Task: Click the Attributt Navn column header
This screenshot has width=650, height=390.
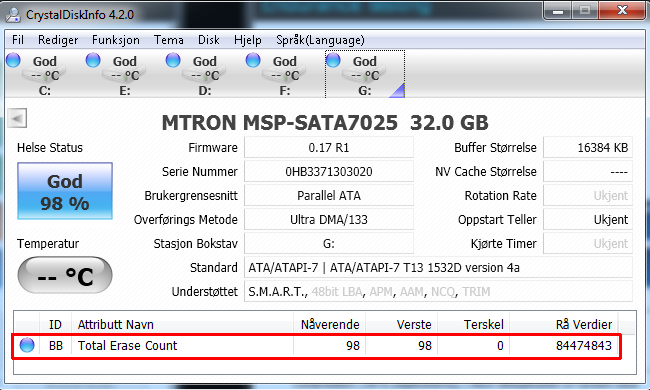Action: pos(182,324)
